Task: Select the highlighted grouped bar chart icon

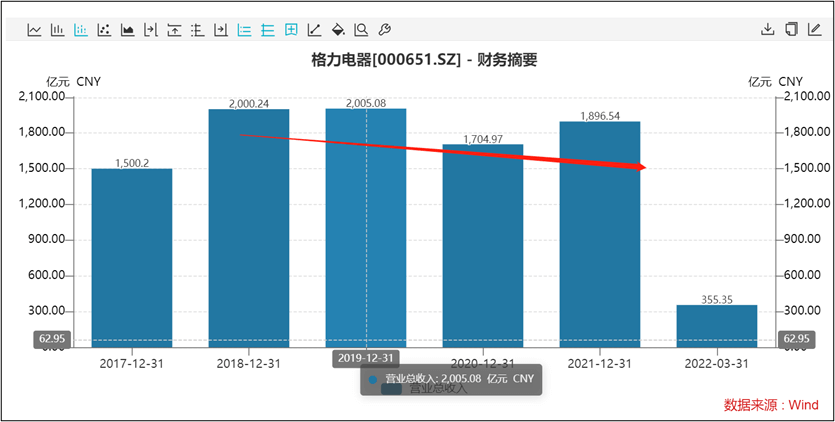Action: click(81, 30)
